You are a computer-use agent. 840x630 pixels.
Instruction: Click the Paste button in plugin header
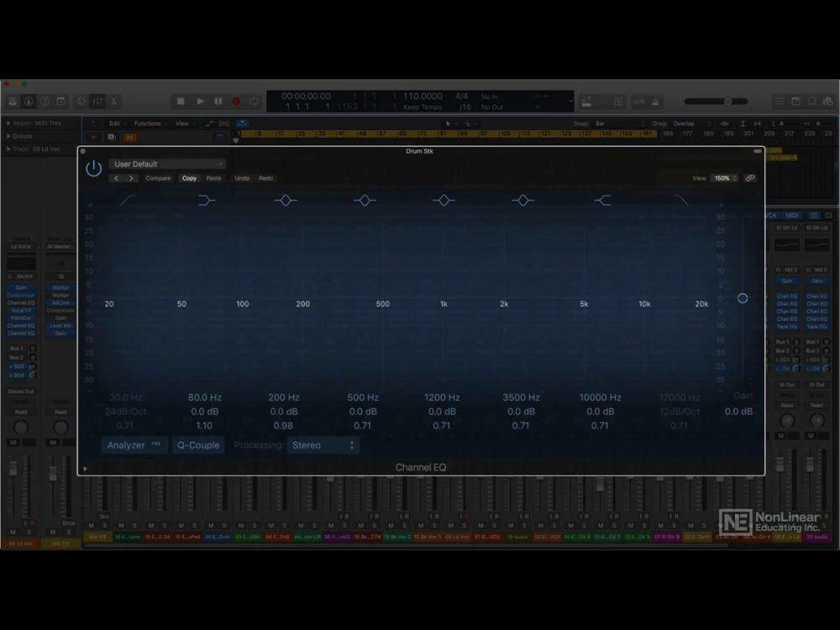click(x=214, y=178)
